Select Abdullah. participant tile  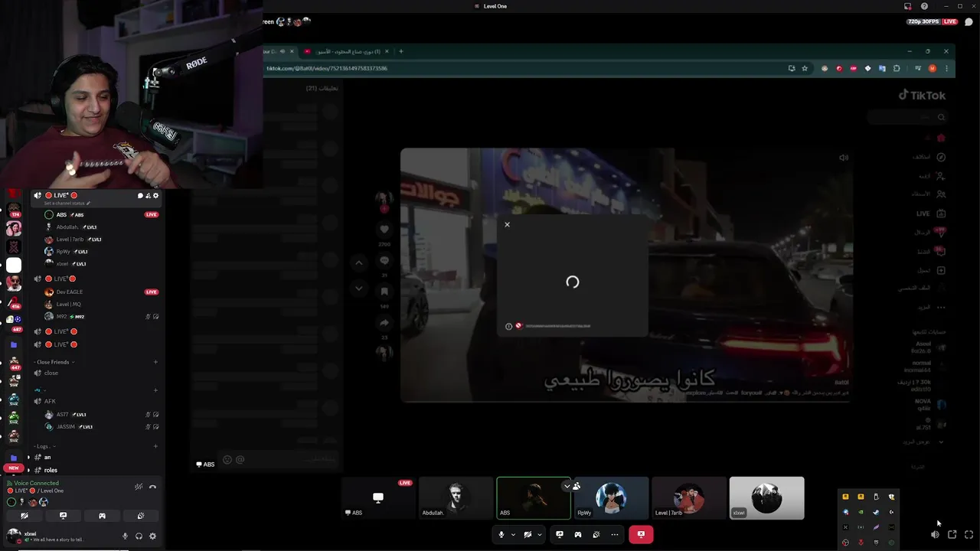[456, 498]
